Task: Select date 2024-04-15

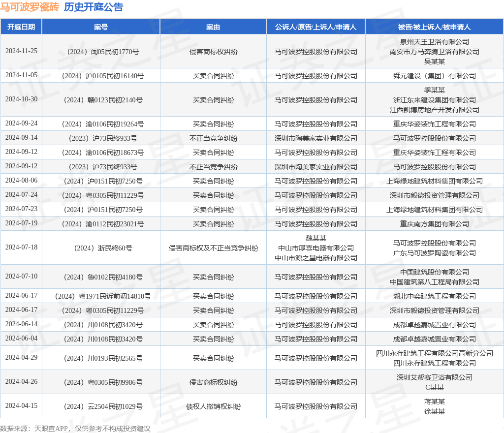Action: point(21,406)
